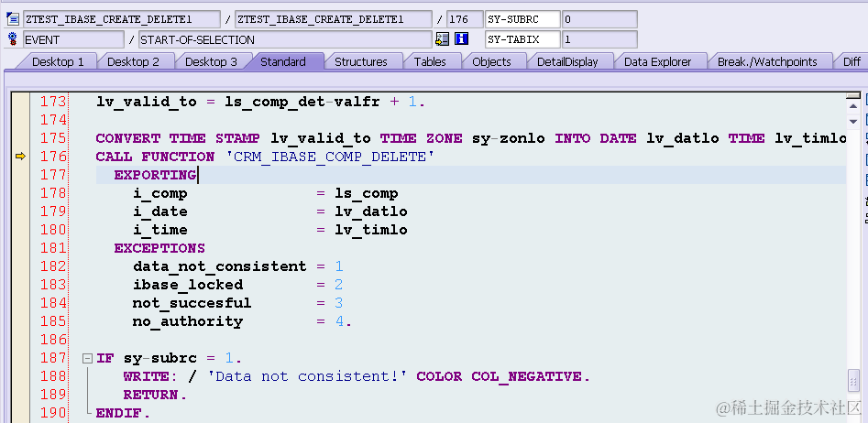Click line number 178 in the gutter

click(53, 193)
